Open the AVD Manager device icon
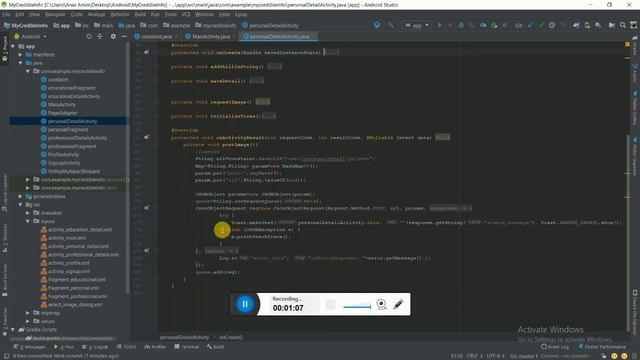The height and width of the screenshot is (360, 640). (587, 25)
